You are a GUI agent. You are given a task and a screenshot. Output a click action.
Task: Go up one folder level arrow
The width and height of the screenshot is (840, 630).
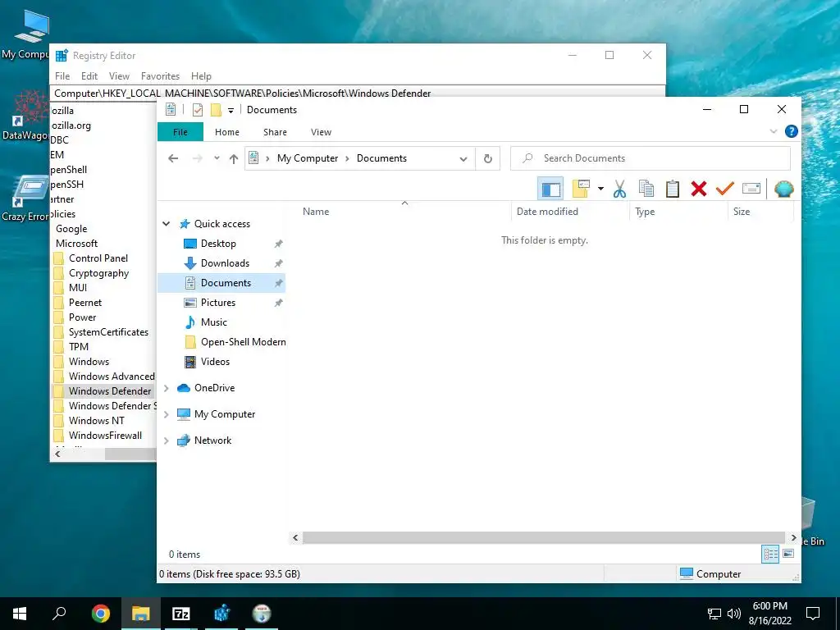234,158
